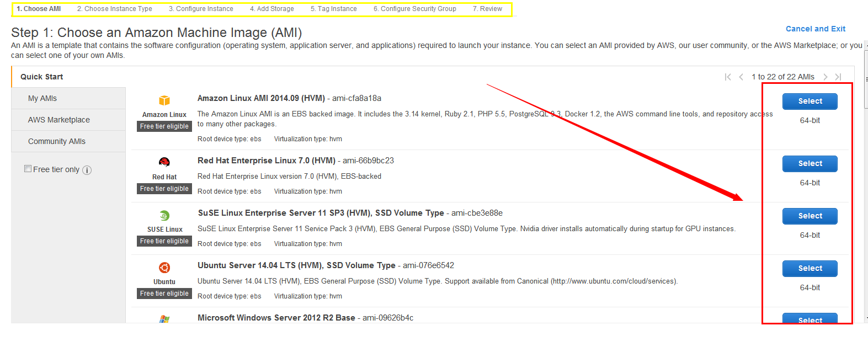
Task: Switch to Quick Start category
Action: [x=68, y=77]
